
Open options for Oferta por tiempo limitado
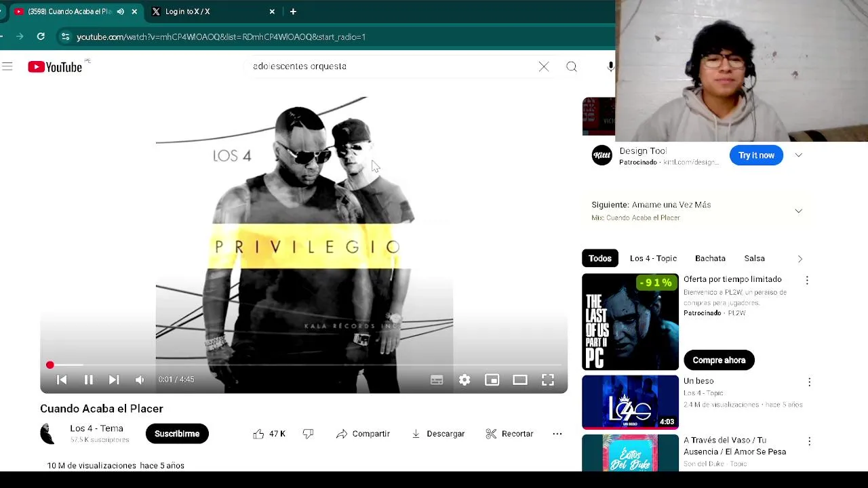click(807, 280)
